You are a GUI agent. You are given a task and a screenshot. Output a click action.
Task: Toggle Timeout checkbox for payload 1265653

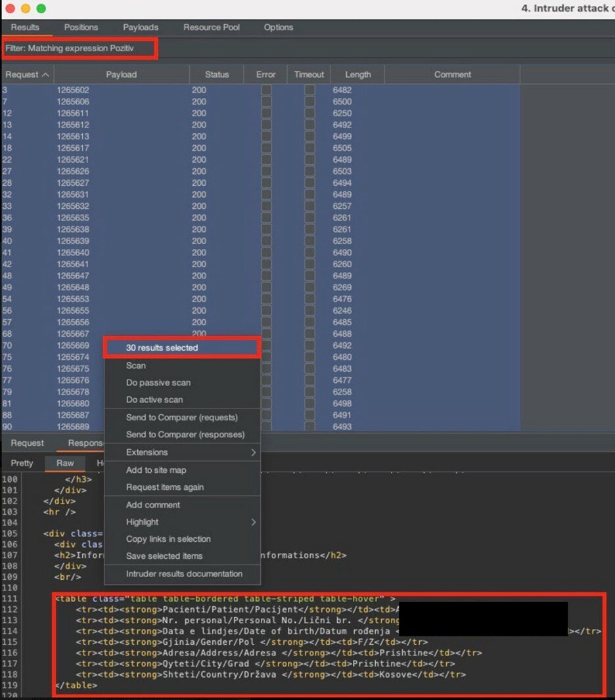(x=309, y=299)
